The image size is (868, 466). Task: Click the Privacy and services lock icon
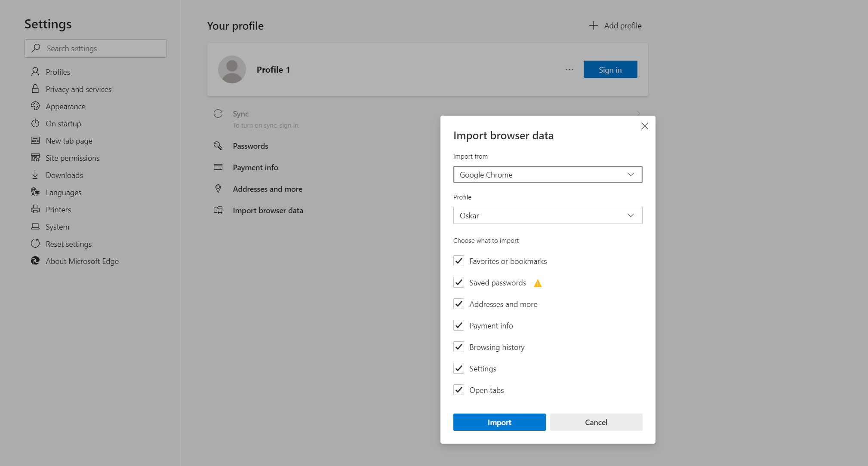(35, 89)
